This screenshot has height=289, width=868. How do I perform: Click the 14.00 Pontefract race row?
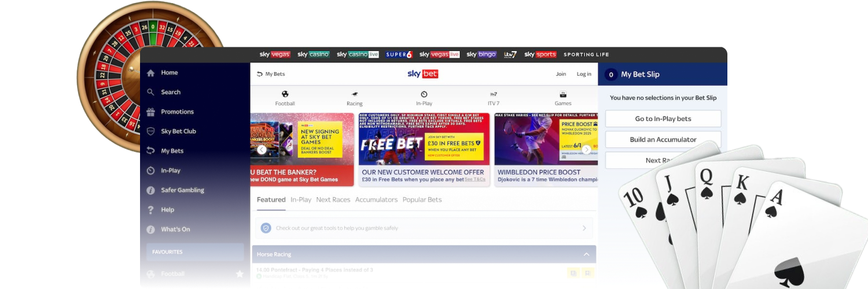424,273
